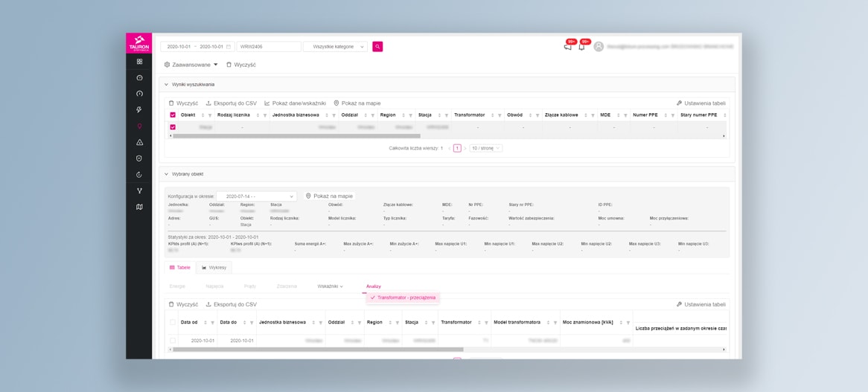Screen dimensions: 868x392
Task: Click 'Eksportuj do CSV' in search results
Action: pyautogui.click(x=232, y=103)
